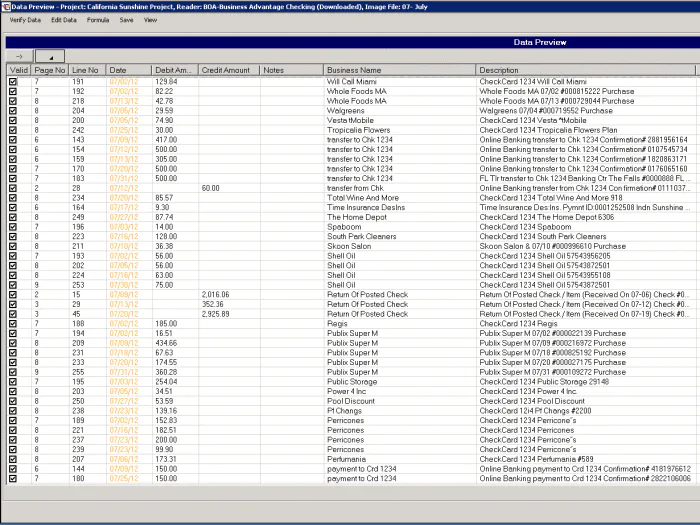The image size is (700, 525).
Task: Open the Edit Data menu
Action: click(x=64, y=20)
